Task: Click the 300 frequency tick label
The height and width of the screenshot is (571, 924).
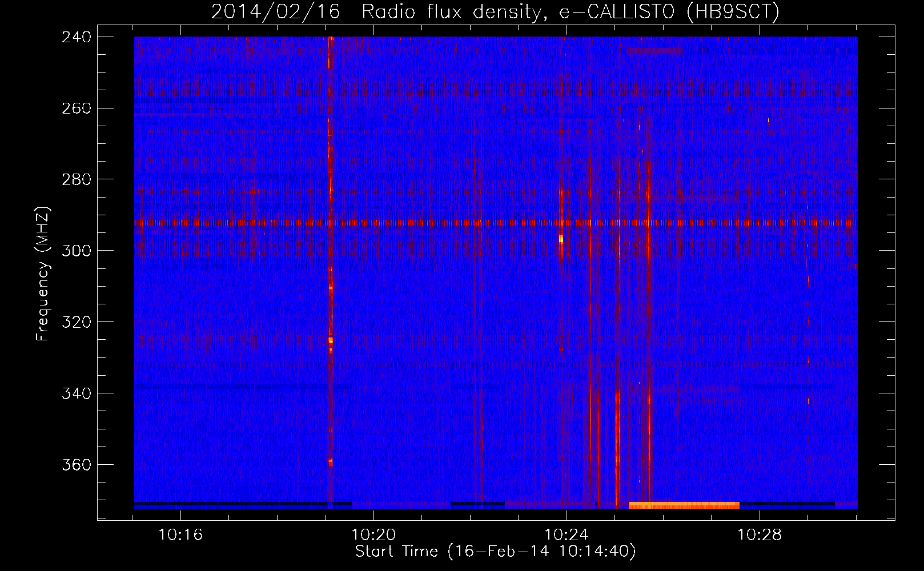Action: (x=77, y=251)
